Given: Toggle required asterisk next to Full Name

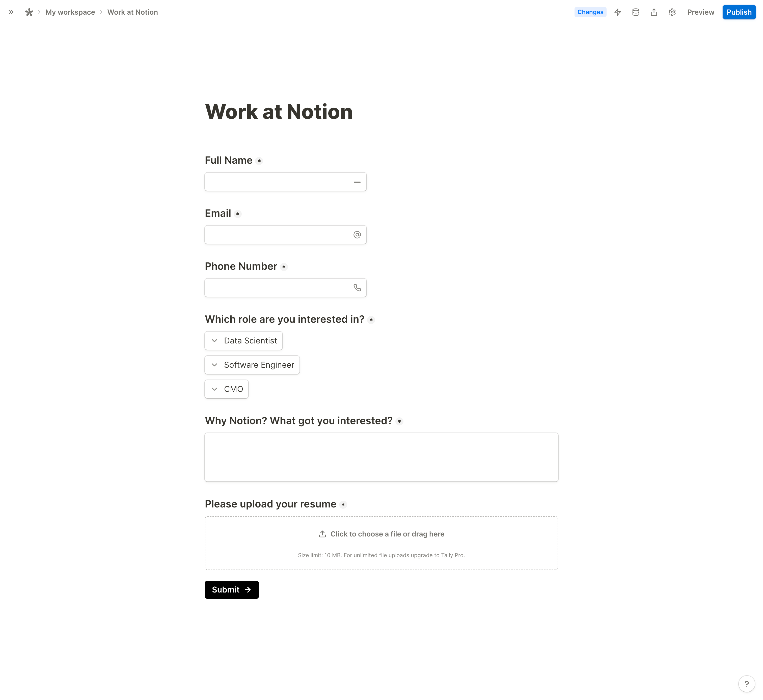Looking at the screenshot, I should 259,161.
